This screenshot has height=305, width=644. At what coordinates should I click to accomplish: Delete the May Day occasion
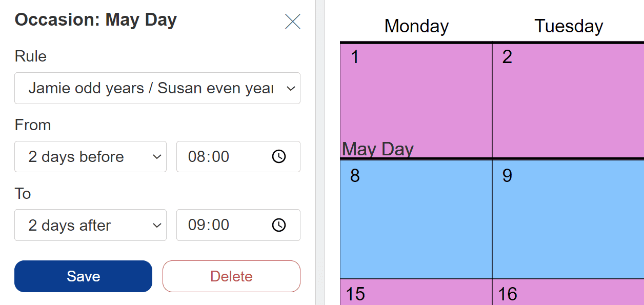pyautogui.click(x=231, y=276)
